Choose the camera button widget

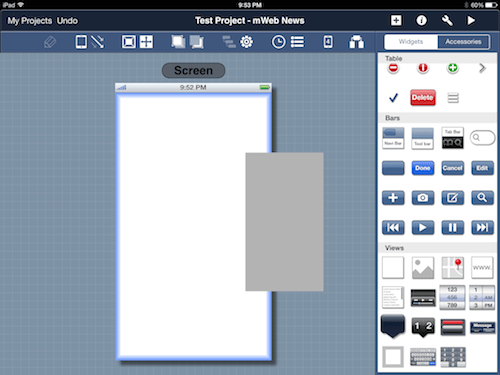coord(423,198)
